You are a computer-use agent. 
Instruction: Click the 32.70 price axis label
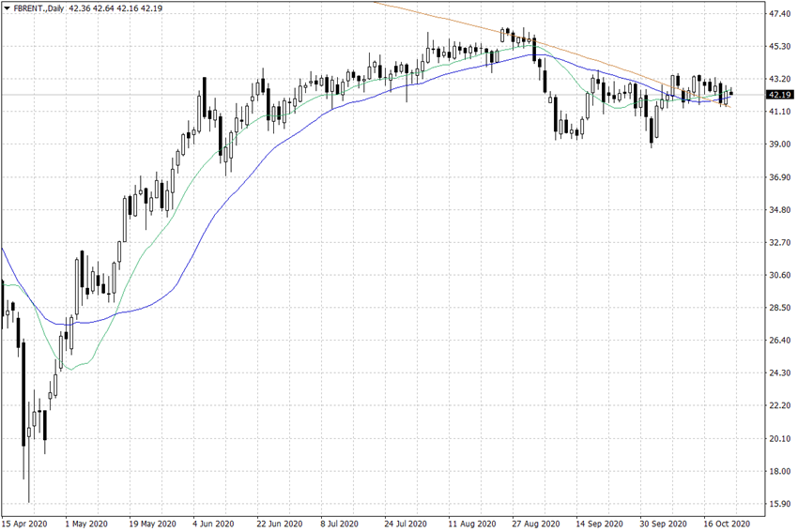pyautogui.click(x=780, y=243)
